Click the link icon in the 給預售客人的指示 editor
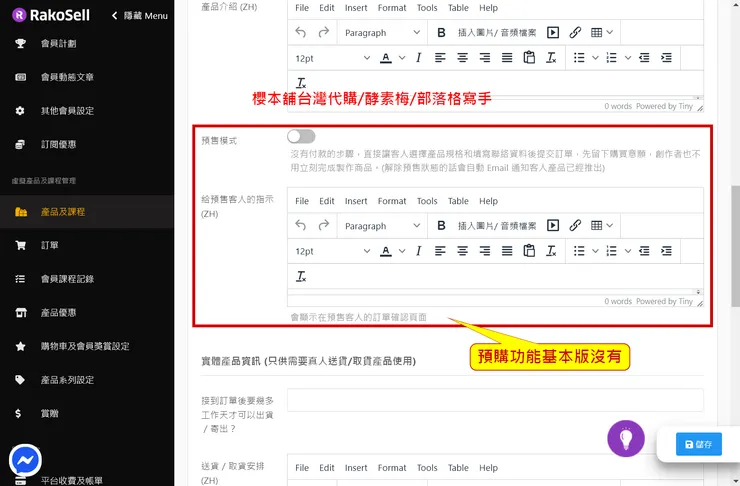Image resolution: width=740 pixels, height=486 pixels. point(575,226)
